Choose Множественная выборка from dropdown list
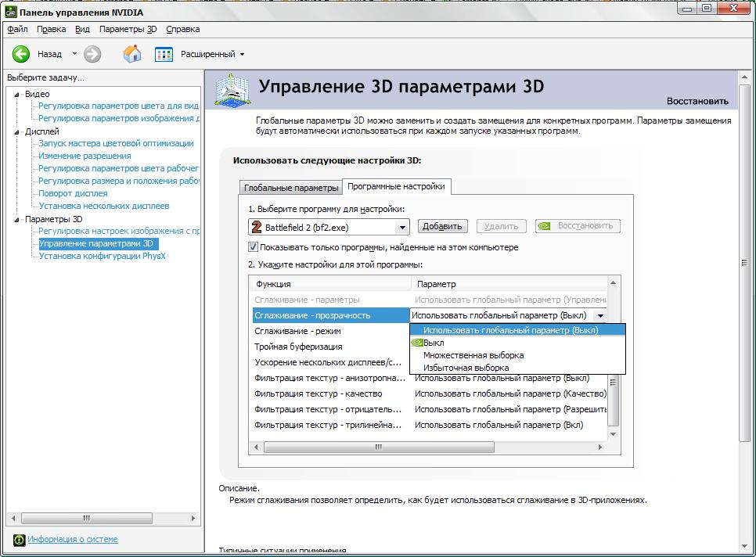The image size is (756, 557). coord(473,355)
